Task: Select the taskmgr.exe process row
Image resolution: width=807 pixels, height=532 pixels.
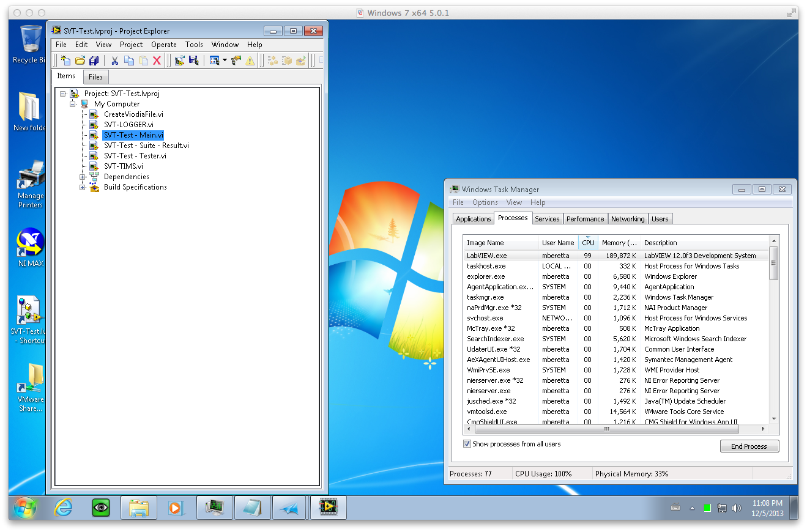Action: pos(616,297)
